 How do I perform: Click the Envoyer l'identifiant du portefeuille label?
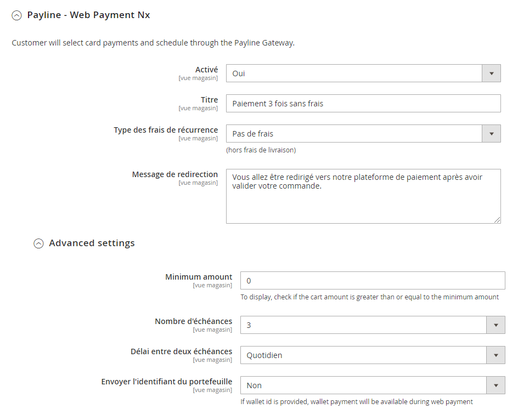pos(167,382)
